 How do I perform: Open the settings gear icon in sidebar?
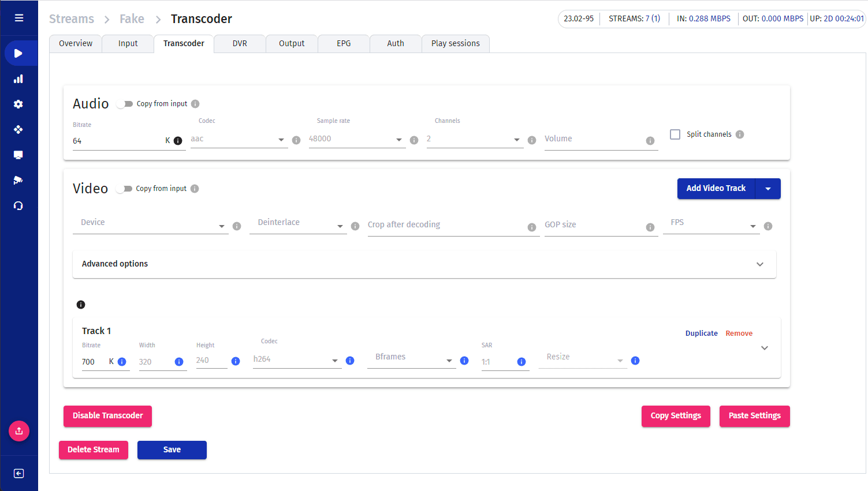point(18,104)
